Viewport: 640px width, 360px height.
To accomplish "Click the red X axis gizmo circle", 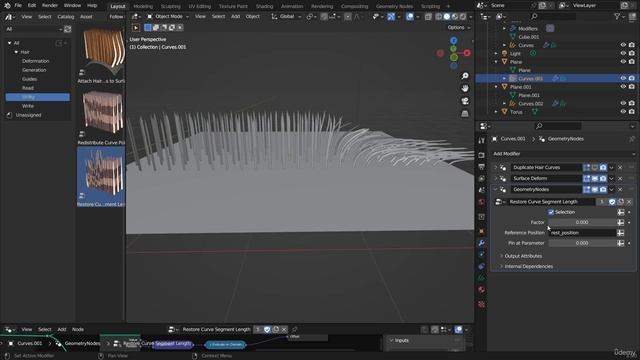I will click(x=467, y=53).
